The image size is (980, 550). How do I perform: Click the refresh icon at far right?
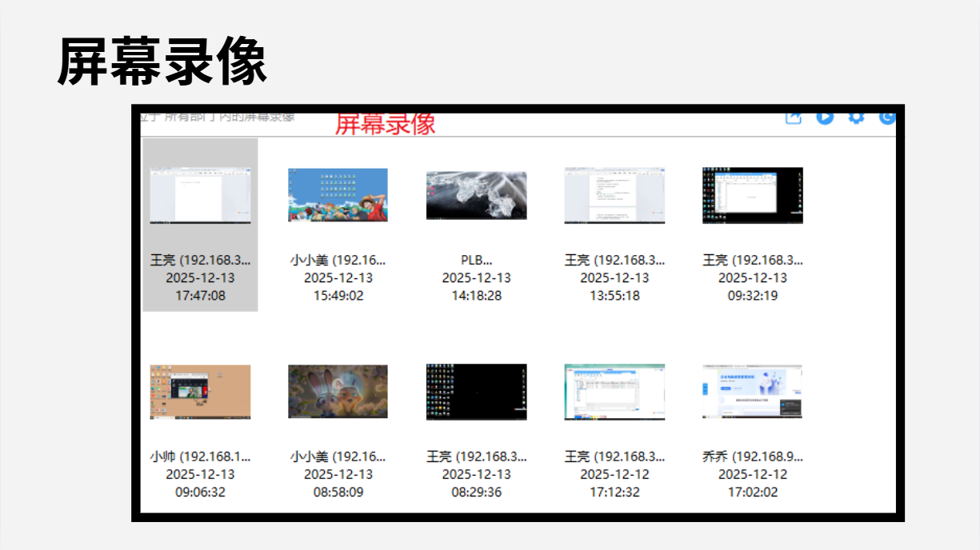[x=887, y=118]
